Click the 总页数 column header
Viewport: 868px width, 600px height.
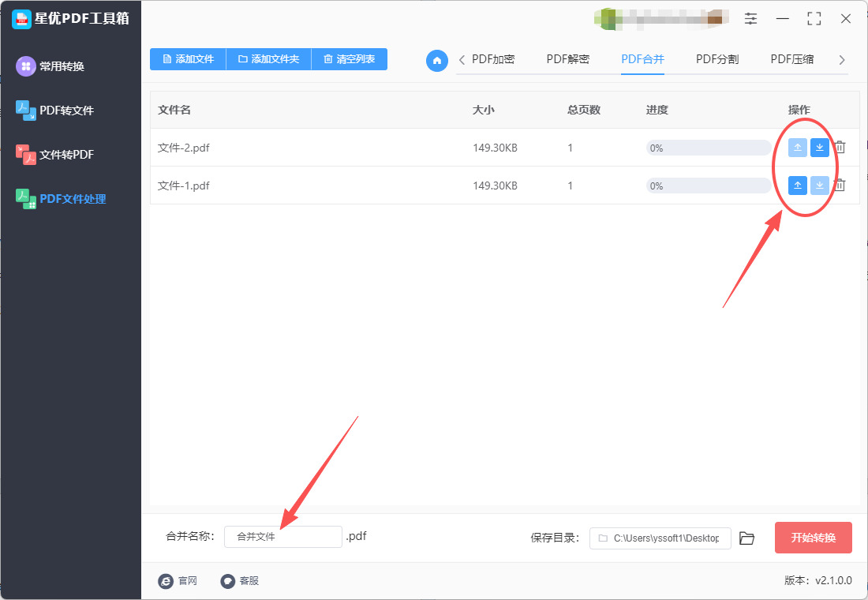point(584,110)
